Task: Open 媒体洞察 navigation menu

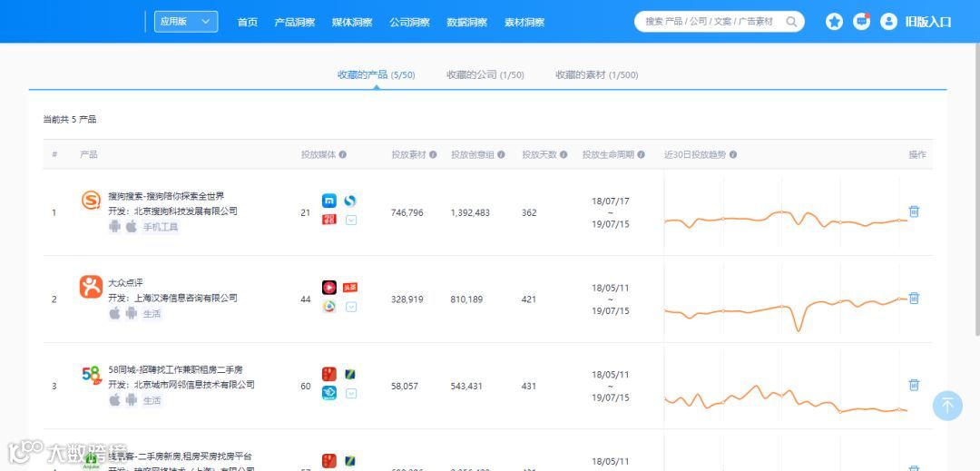Action: coord(352,22)
